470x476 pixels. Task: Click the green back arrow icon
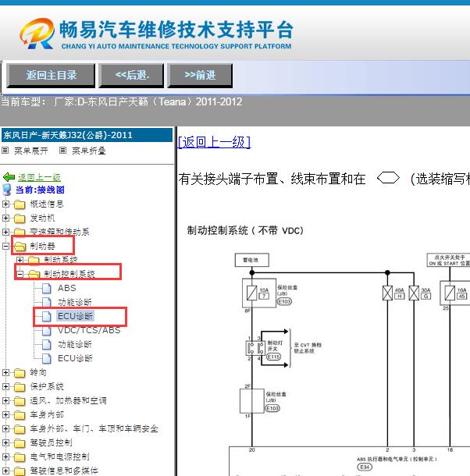tap(9, 177)
